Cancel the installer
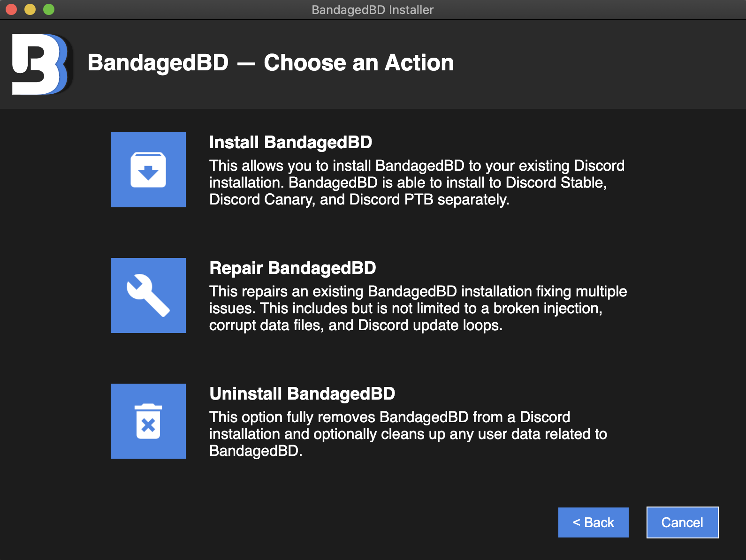This screenshot has width=746, height=560. (x=683, y=522)
